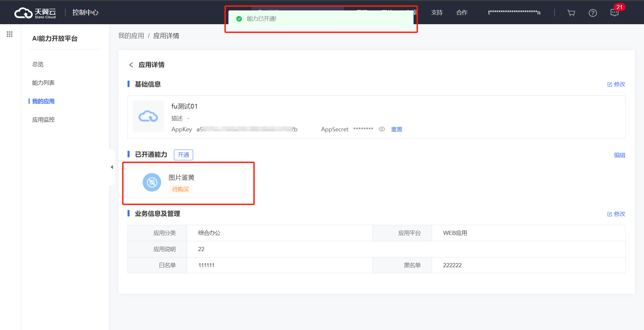Image resolution: width=644 pixels, height=330 pixels.
Task: Click the 图片鉴黄 capability icon
Action: pyautogui.click(x=152, y=182)
